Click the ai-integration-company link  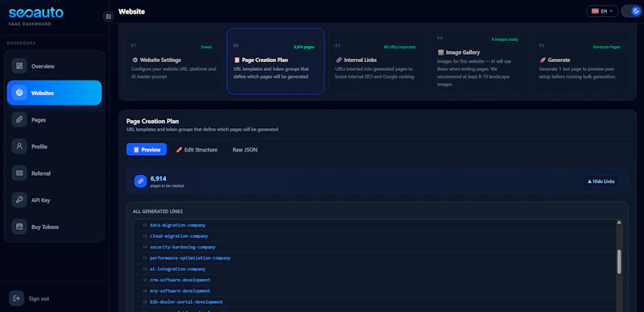click(177, 268)
